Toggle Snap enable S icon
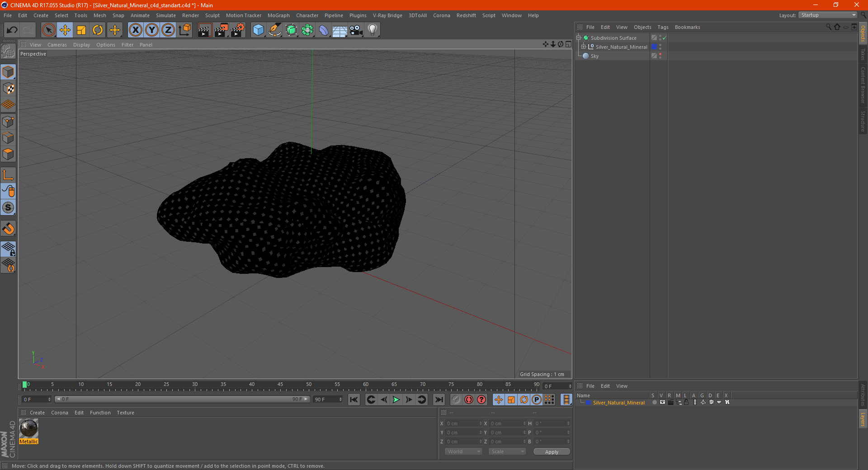868x470 pixels. [x=9, y=208]
